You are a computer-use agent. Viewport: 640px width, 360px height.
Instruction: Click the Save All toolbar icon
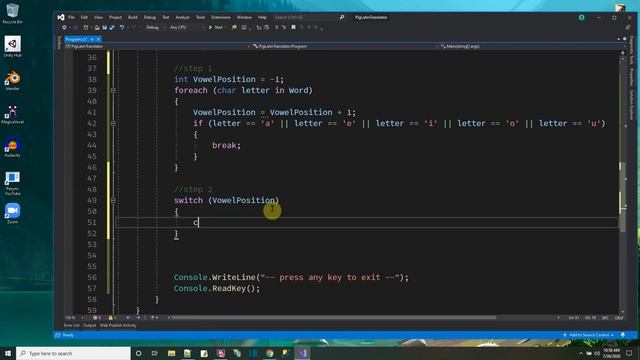point(112,27)
